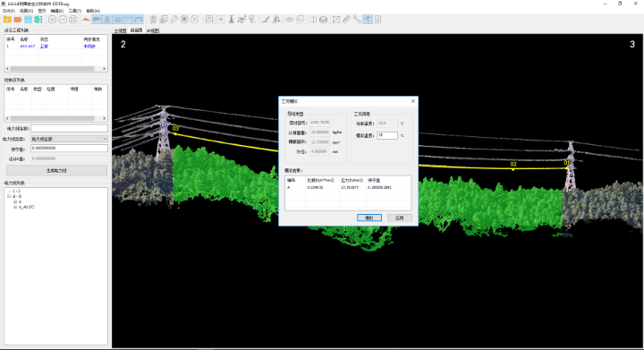Click the eye visibility icon in toolbar
The image size is (644, 350).
pyautogui.click(x=290, y=20)
